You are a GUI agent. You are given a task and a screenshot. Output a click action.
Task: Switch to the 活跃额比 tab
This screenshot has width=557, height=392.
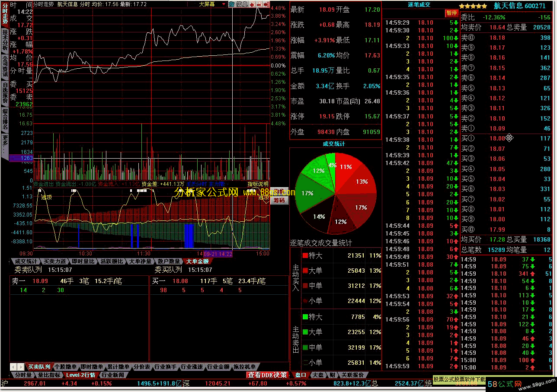click(112, 261)
